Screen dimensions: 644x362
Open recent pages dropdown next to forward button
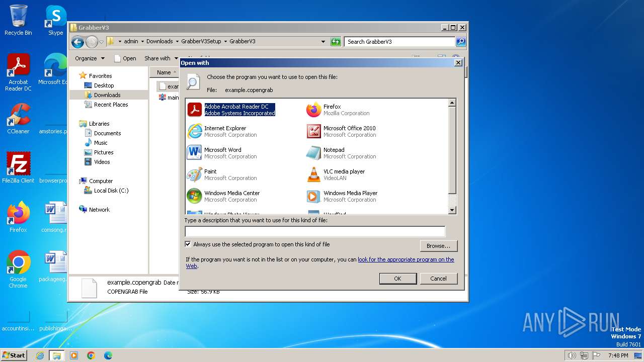click(x=102, y=42)
